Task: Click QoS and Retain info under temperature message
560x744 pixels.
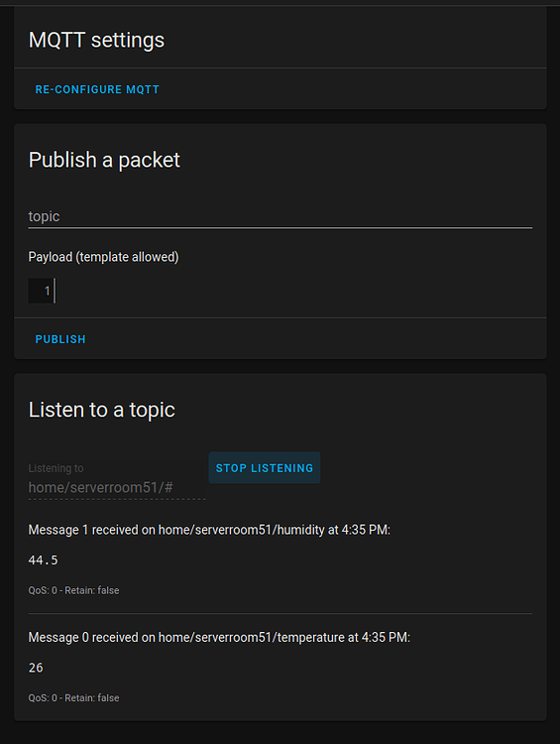Action: 74,698
